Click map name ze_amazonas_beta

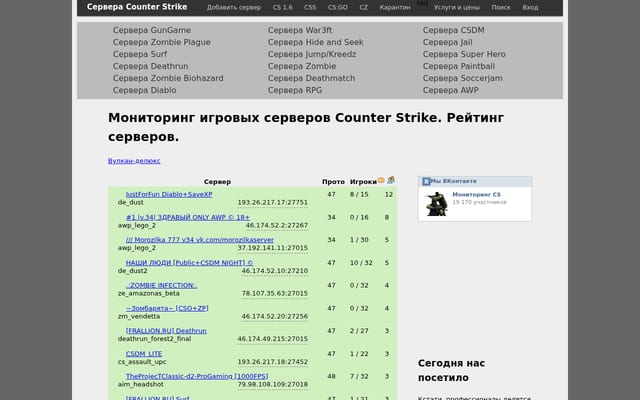click(x=149, y=293)
